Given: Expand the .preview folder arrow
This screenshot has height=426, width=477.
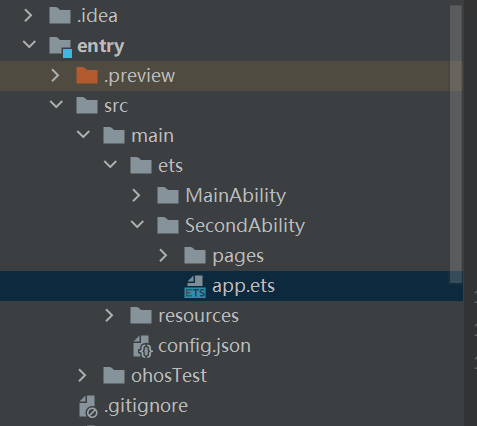Looking at the screenshot, I should coord(55,76).
